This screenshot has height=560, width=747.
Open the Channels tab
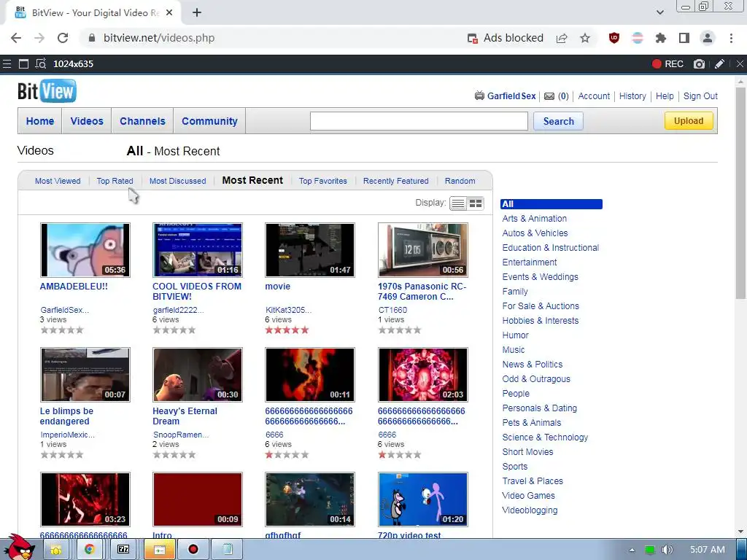pos(142,121)
